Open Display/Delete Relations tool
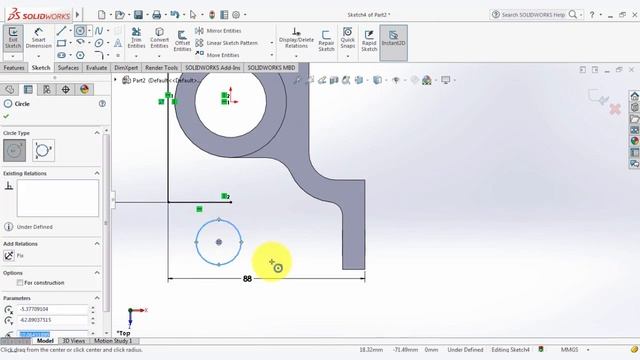640x360 pixels. pyautogui.click(x=296, y=38)
